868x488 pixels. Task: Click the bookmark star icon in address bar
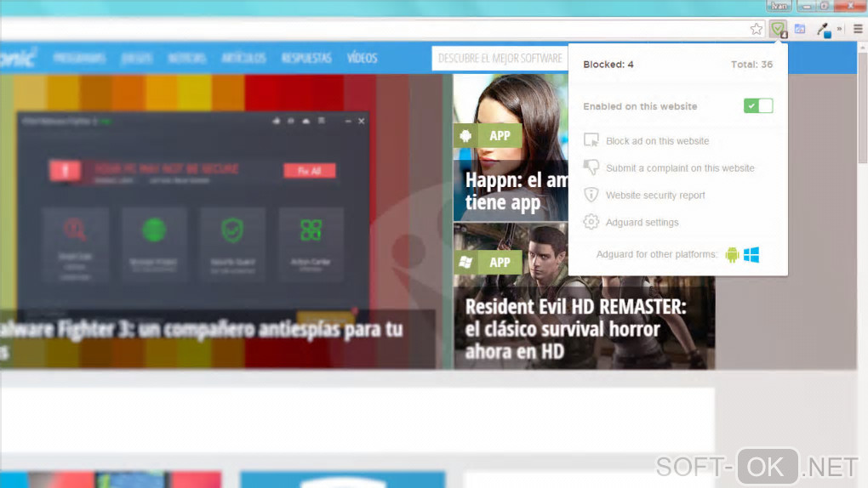(757, 29)
